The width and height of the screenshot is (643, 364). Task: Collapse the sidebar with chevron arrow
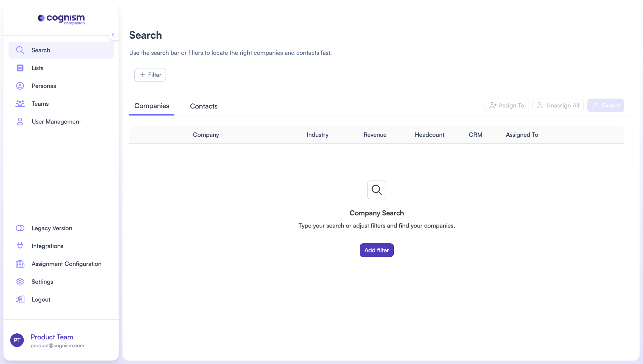point(113,35)
